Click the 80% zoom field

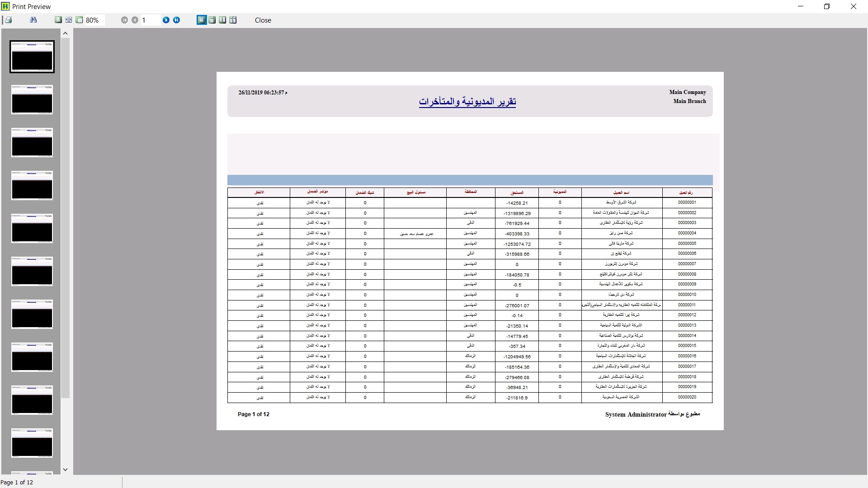(94, 20)
